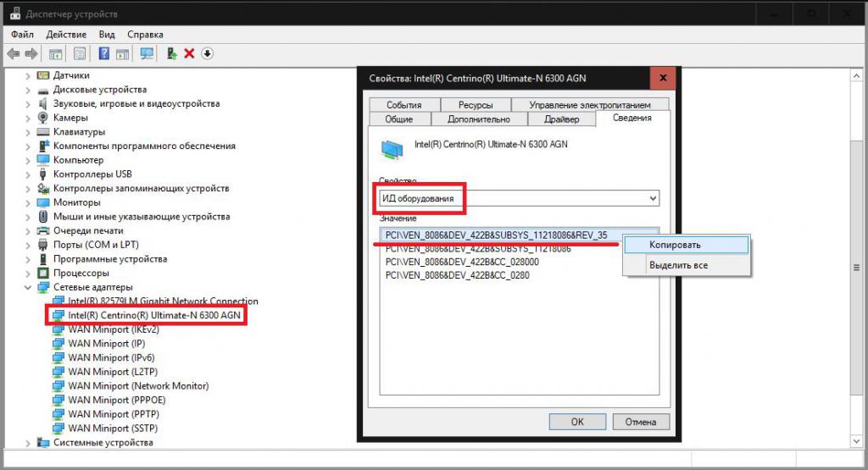Toggle the console tree pane toolbar icon
The image size is (868, 470).
coord(55,53)
